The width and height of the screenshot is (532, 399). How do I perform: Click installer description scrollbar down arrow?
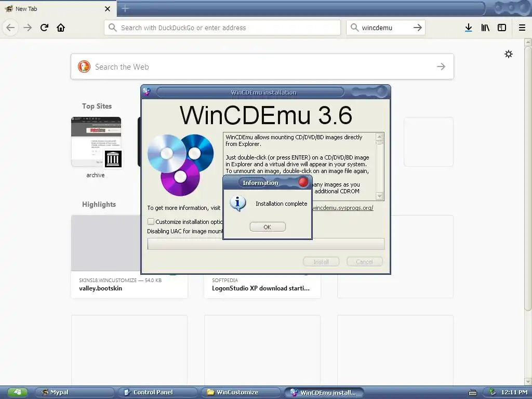[x=379, y=196]
